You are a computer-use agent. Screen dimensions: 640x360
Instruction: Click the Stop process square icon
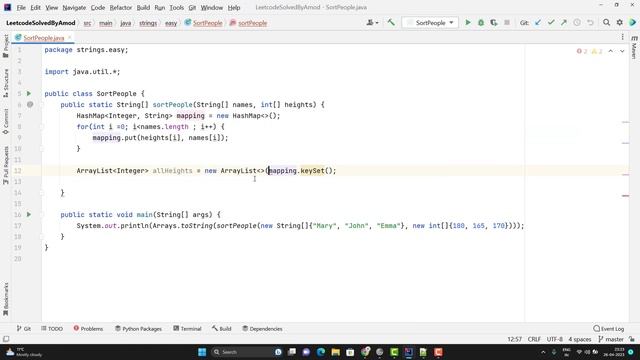coord(507,23)
